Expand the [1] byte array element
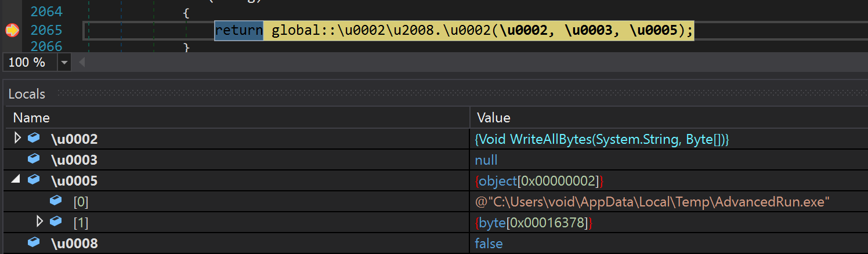This screenshot has height=254, width=868. [39, 221]
